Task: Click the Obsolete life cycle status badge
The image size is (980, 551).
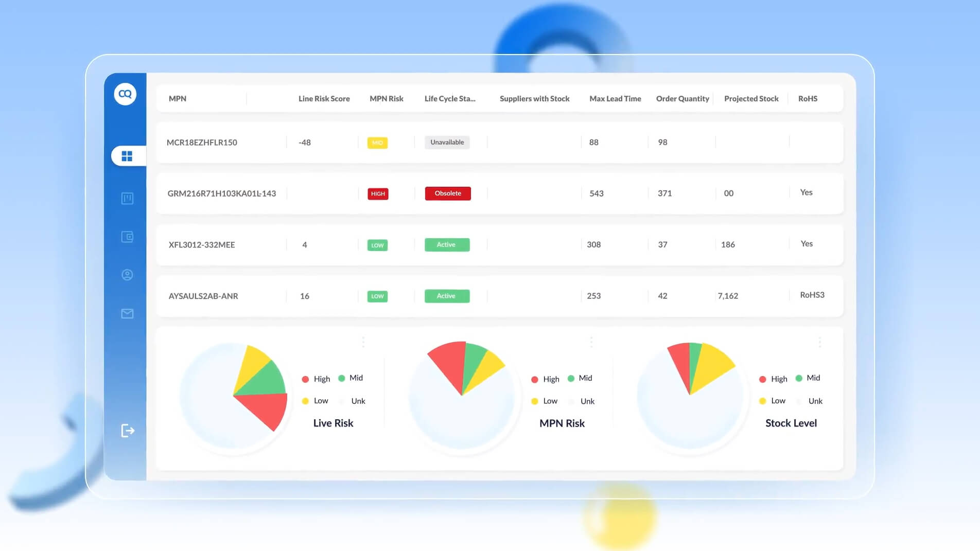Action: [x=448, y=193]
